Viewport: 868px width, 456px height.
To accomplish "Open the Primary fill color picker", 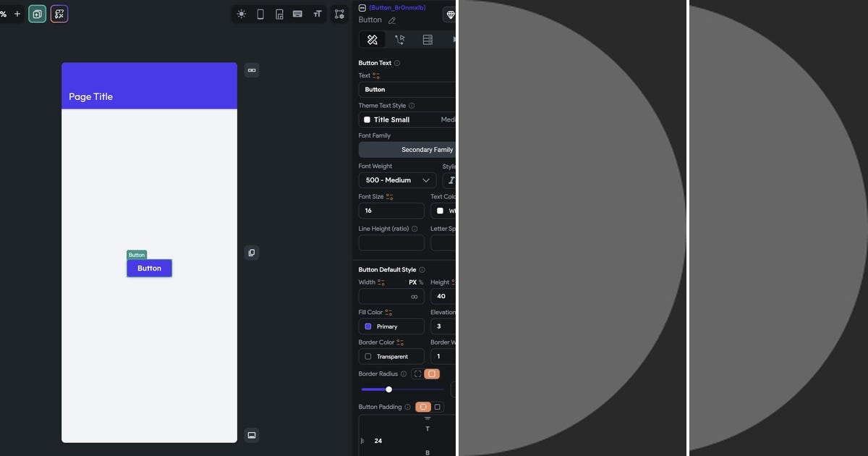I will [x=391, y=326].
